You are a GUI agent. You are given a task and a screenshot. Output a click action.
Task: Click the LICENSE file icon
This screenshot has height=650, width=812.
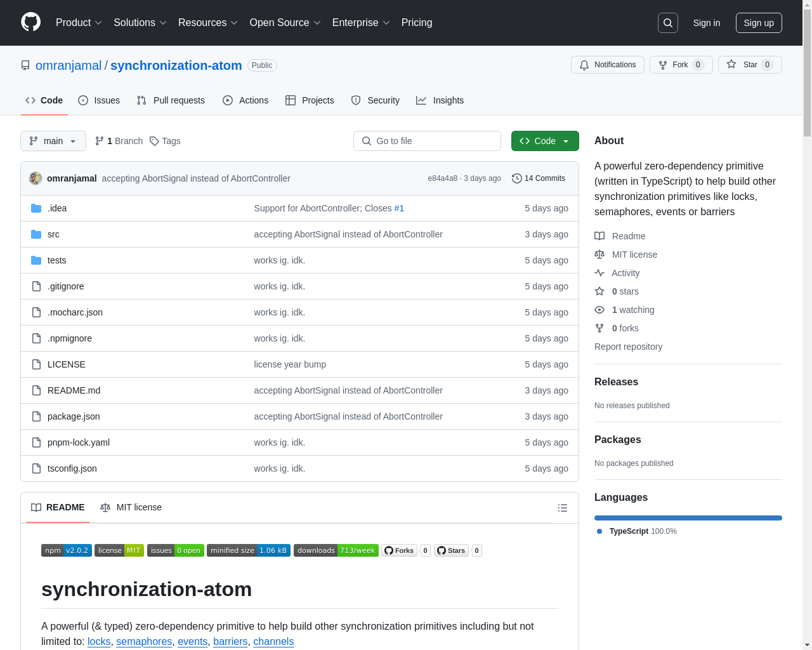(x=36, y=364)
